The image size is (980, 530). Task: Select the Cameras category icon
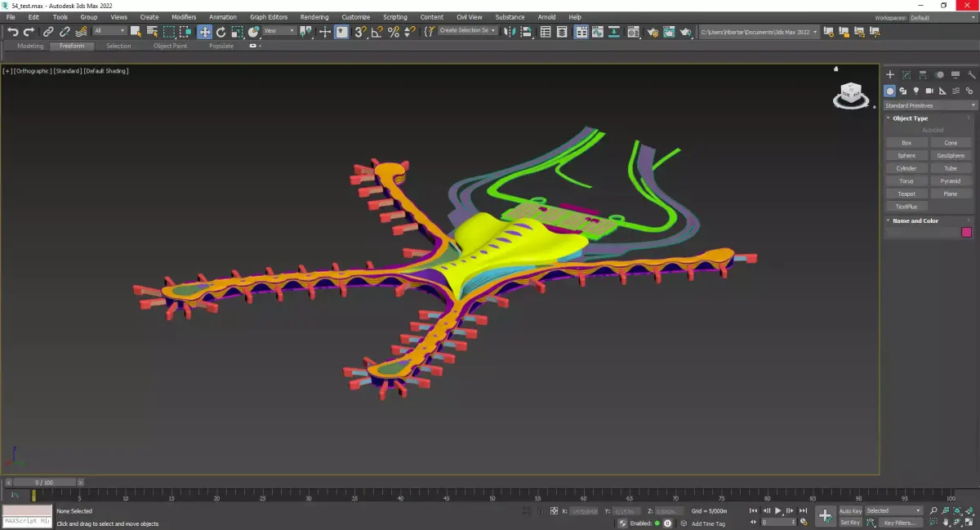[929, 91]
